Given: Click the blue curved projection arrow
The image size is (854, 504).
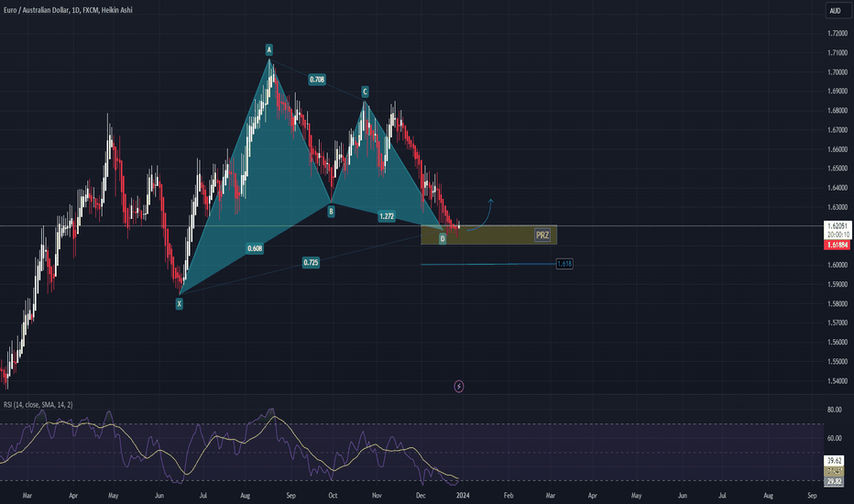Looking at the screenshot, I should coord(481,215).
